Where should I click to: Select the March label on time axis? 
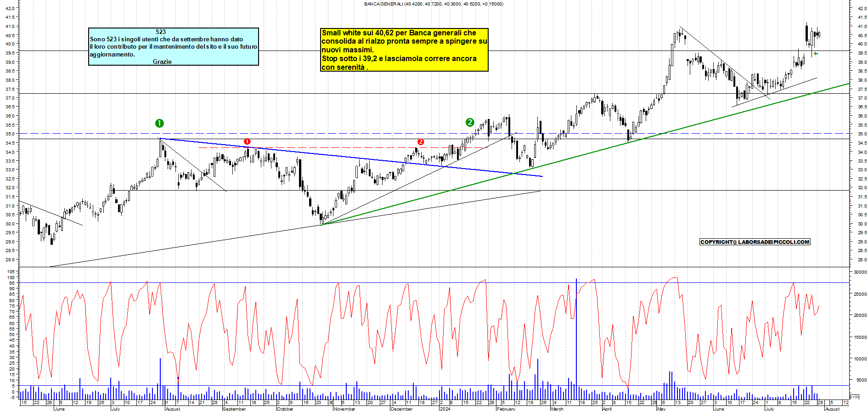pos(557,409)
